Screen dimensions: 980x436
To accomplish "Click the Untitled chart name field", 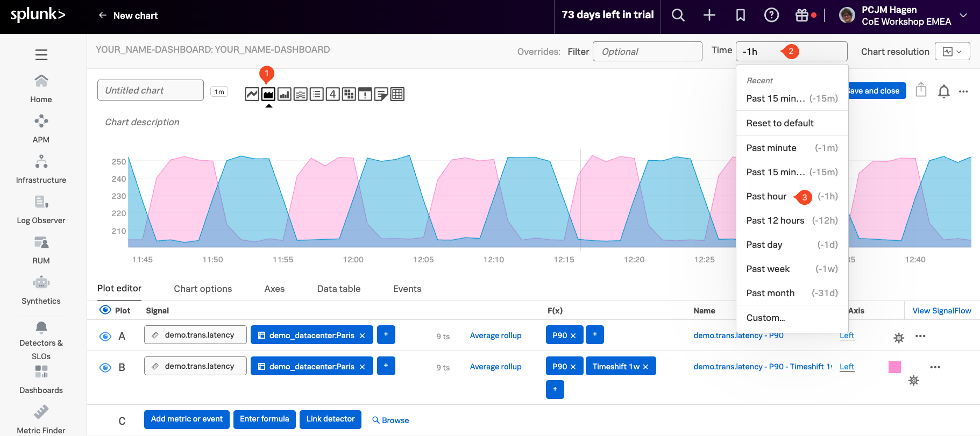I will [x=151, y=90].
